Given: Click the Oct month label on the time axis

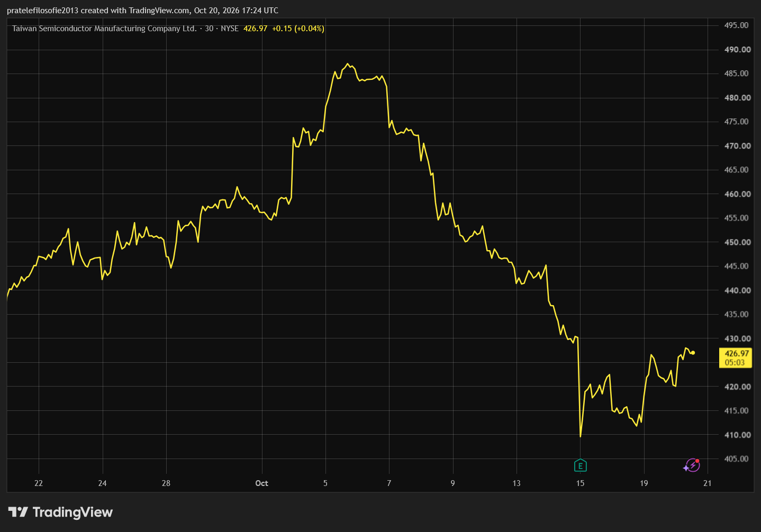Looking at the screenshot, I should [x=261, y=483].
